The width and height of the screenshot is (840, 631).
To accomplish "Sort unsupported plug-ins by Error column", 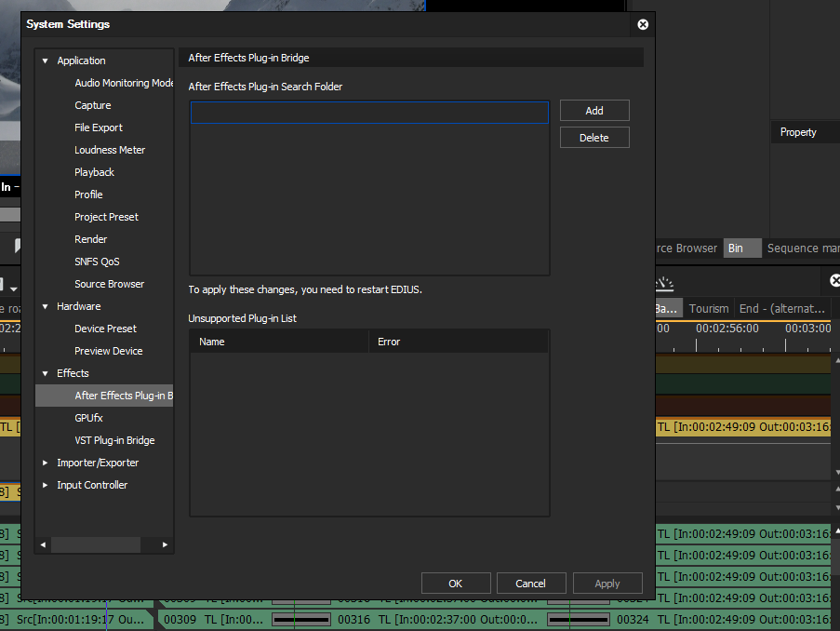I will (459, 342).
